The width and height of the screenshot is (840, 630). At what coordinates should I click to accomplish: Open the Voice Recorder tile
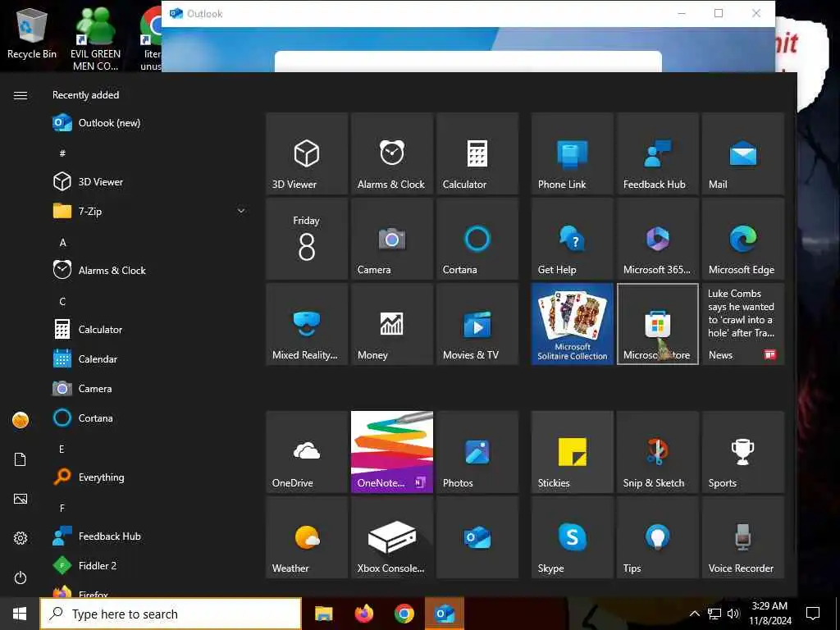pos(742,537)
